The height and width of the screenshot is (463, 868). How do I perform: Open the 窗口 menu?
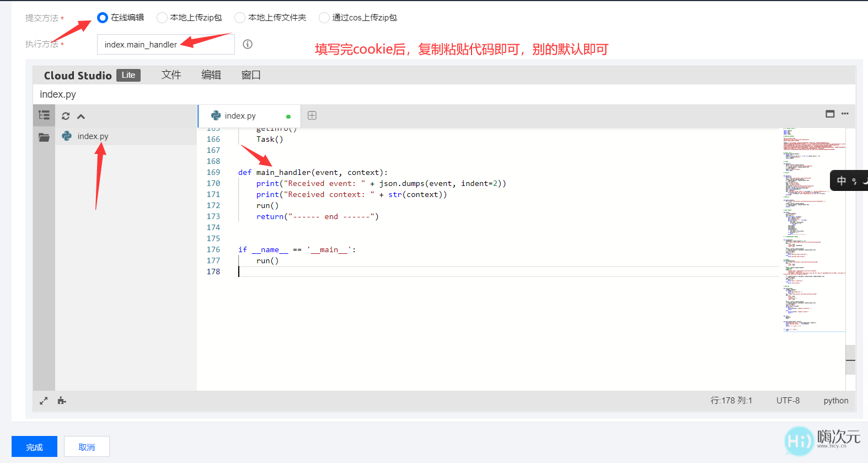click(251, 75)
